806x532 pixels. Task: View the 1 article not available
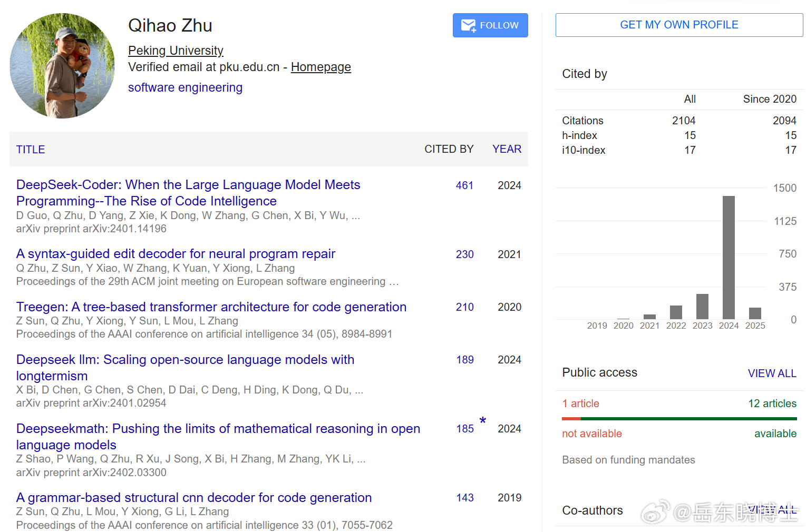(x=580, y=403)
